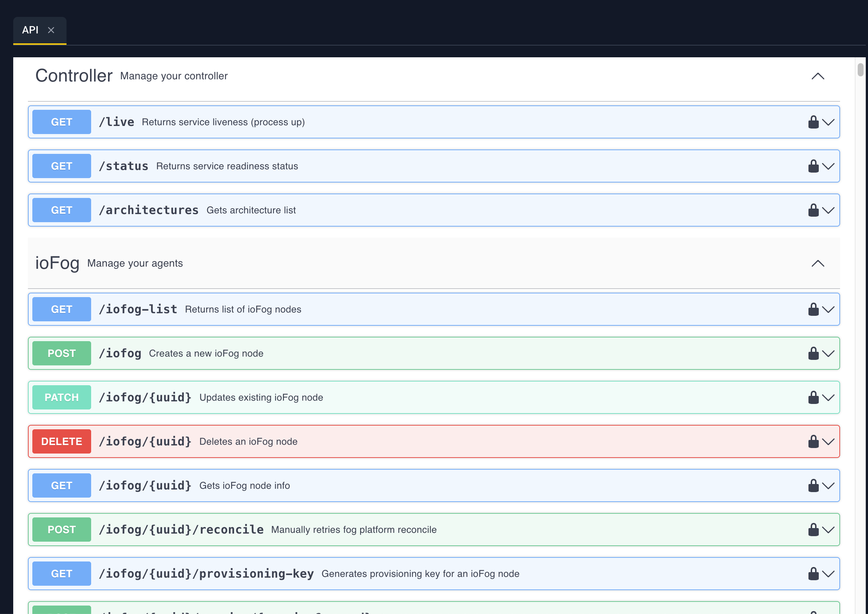Expand the /live endpoint chevron arrow
The height and width of the screenshot is (614, 868).
[828, 123]
